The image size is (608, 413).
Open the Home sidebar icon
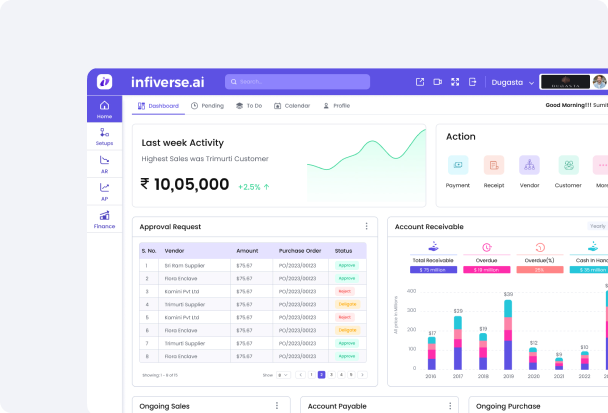tap(104, 109)
